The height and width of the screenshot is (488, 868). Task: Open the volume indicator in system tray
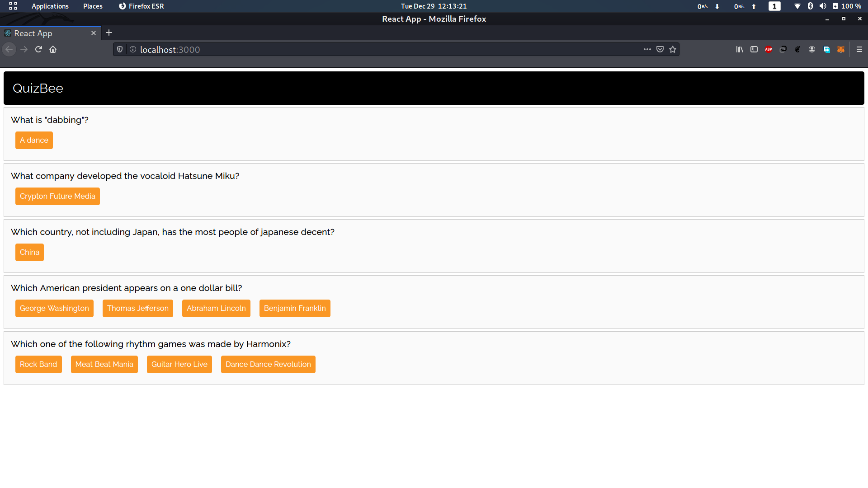[823, 6]
